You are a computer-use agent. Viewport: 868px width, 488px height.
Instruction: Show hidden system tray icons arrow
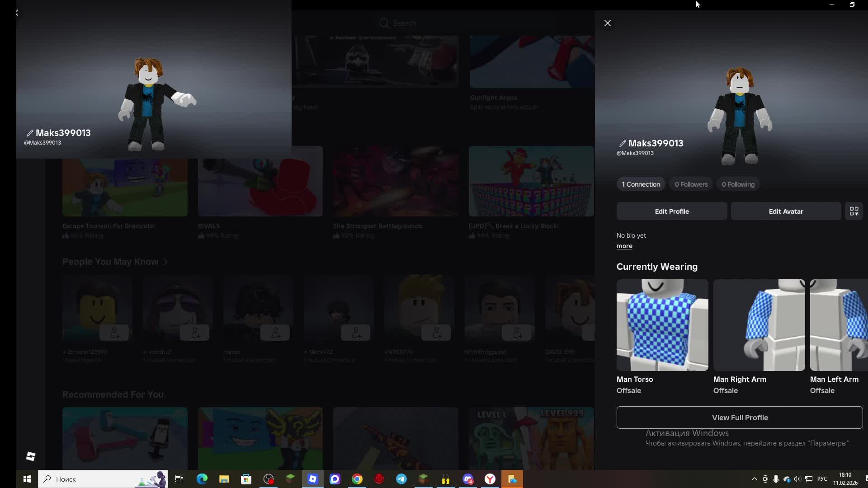pos(754,479)
